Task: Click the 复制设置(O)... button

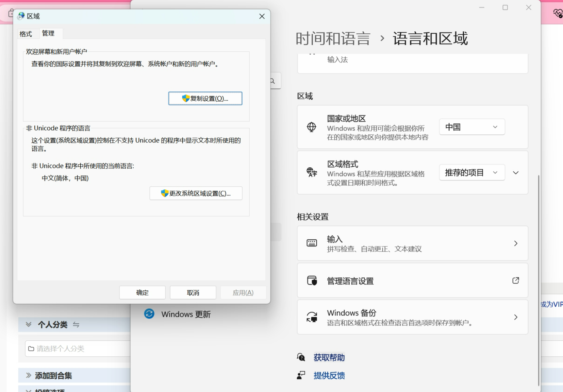Action: pos(205,98)
